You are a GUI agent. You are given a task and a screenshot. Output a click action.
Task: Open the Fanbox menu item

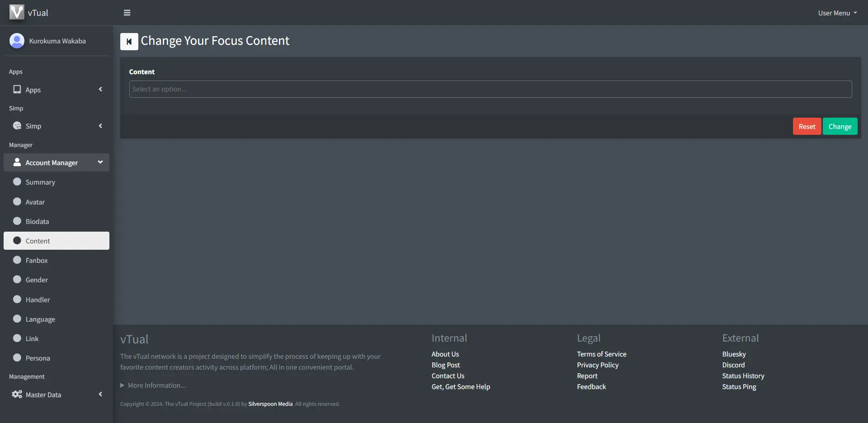point(37,260)
